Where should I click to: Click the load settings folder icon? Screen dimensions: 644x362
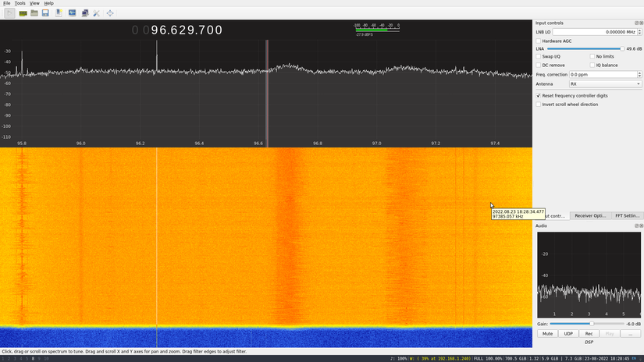tap(34, 13)
